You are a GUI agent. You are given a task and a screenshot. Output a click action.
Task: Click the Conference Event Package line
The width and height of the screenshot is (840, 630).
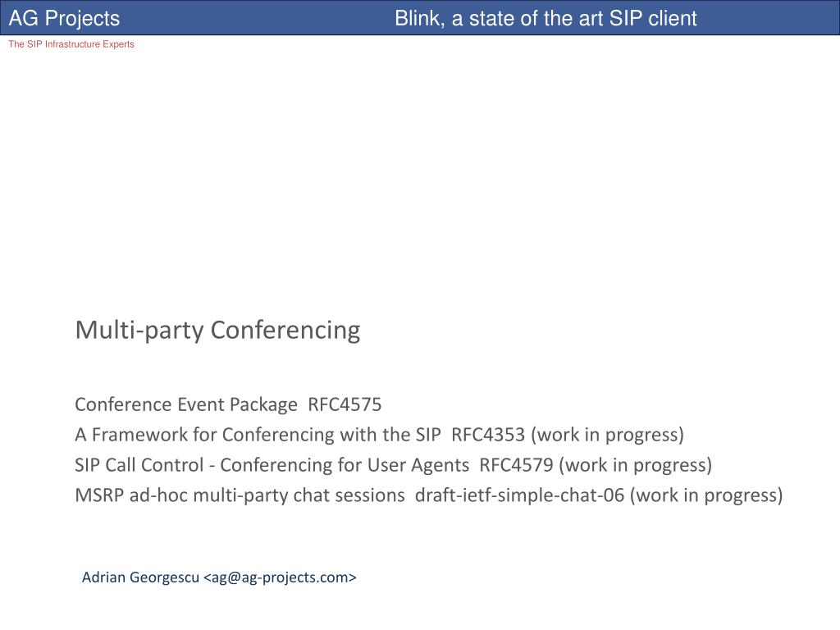coord(228,405)
